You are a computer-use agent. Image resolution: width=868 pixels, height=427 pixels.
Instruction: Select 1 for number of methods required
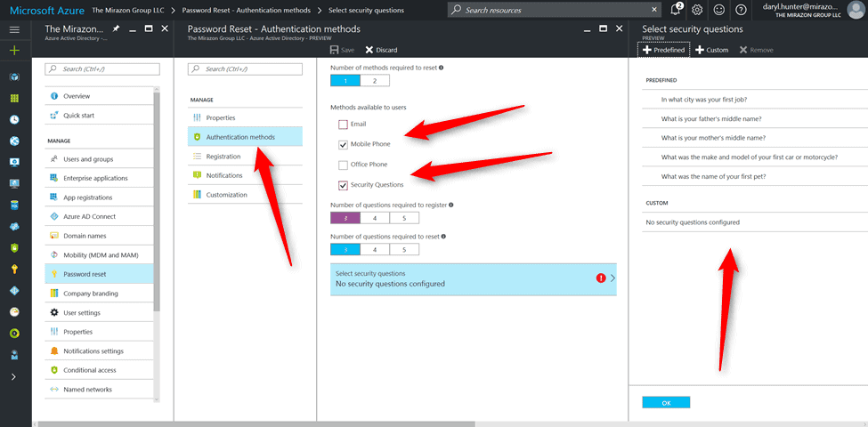coord(345,81)
